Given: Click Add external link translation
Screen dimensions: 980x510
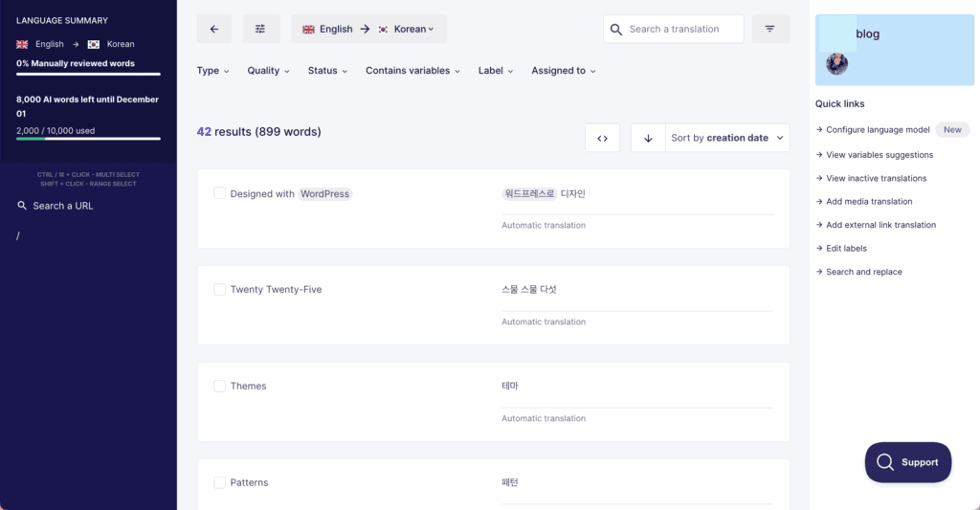Looking at the screenshot, I should [876, 225].
